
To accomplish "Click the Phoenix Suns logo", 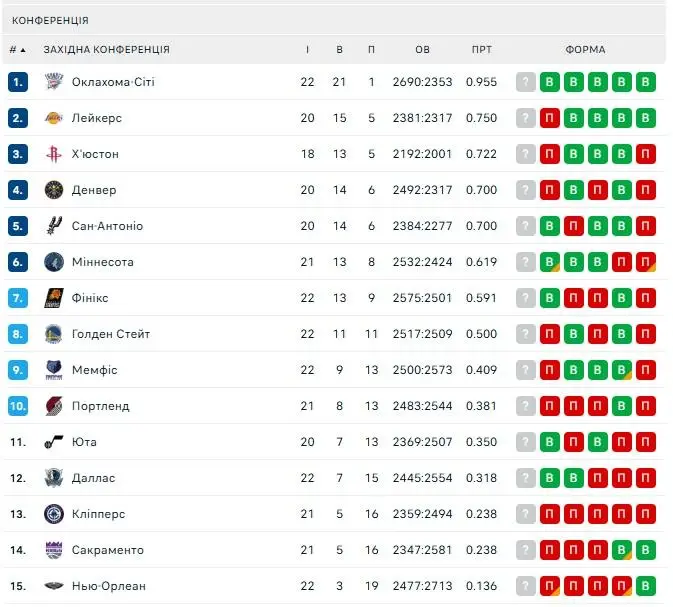I will point(54,298).
